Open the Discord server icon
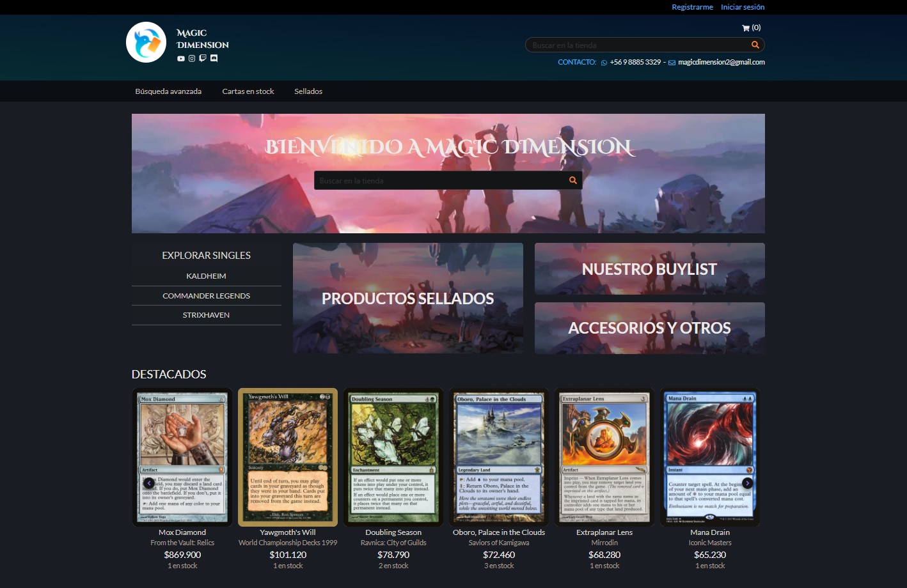This screenshot has height=588, width=907. 214,58
